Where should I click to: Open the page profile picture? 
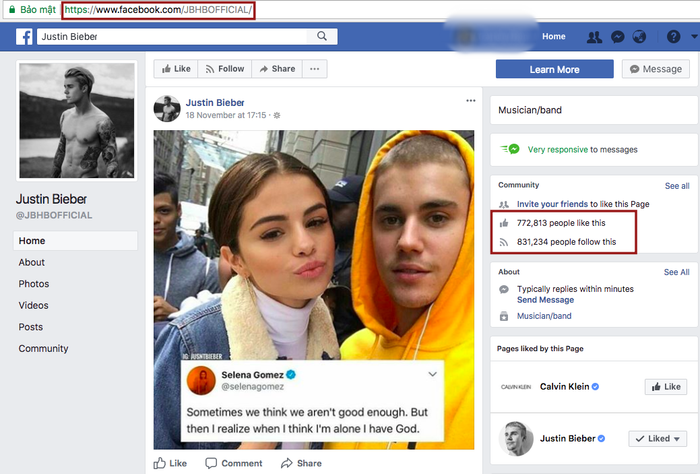click(x=77, y=121)
